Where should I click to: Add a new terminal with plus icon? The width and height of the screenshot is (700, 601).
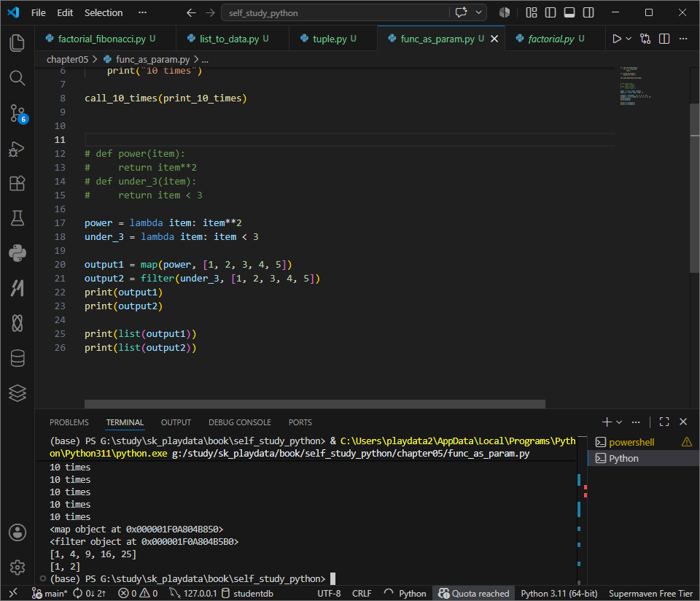tap(607, 422)
